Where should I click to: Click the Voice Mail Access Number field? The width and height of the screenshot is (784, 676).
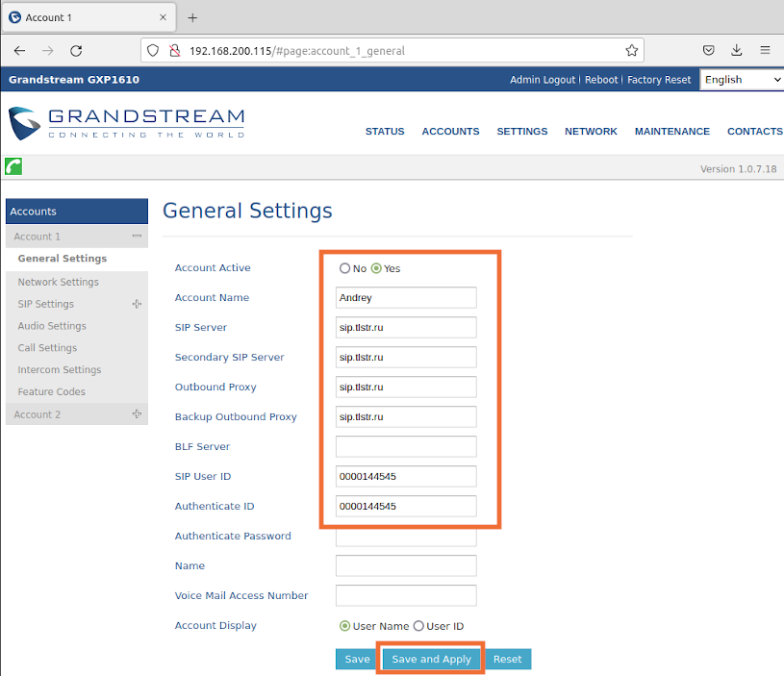[x=406, y=595]
